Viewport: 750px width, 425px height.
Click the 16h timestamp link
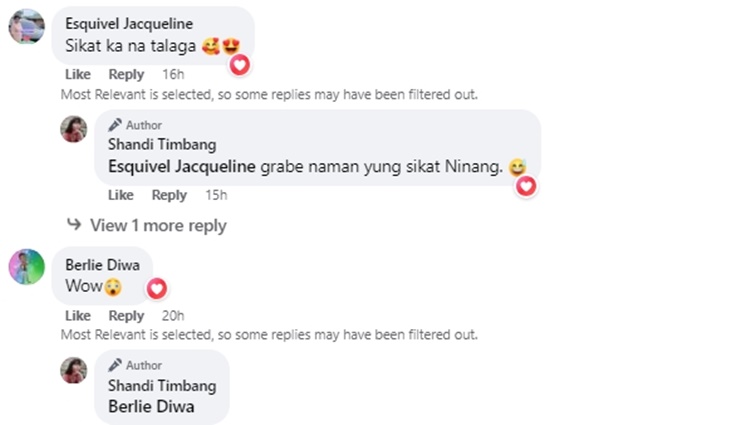tap(173, 75)
